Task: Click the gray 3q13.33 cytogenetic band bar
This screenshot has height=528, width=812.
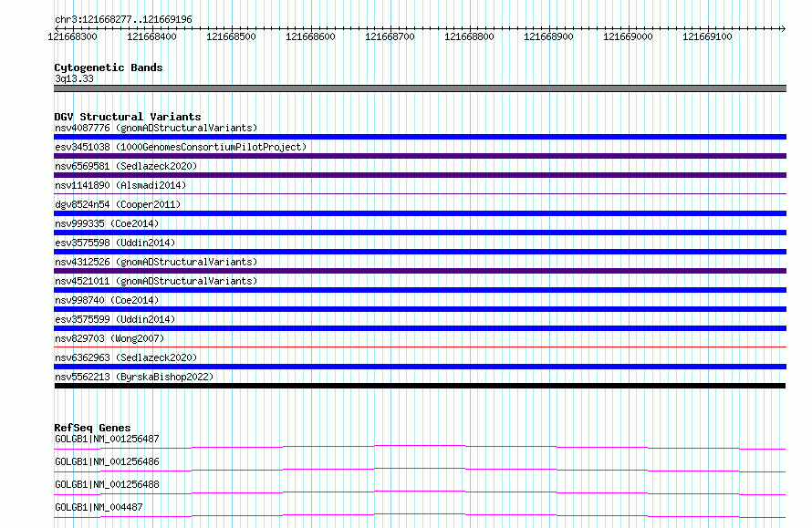Action: (420, 88)
